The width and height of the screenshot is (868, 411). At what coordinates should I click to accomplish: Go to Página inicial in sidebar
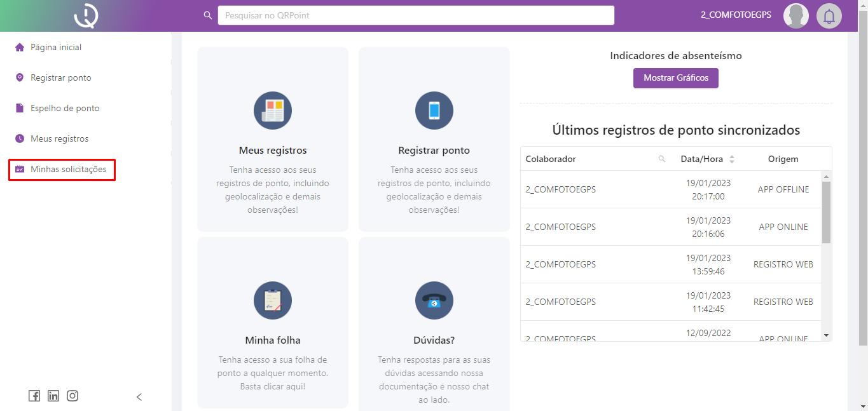coord(56,48)
